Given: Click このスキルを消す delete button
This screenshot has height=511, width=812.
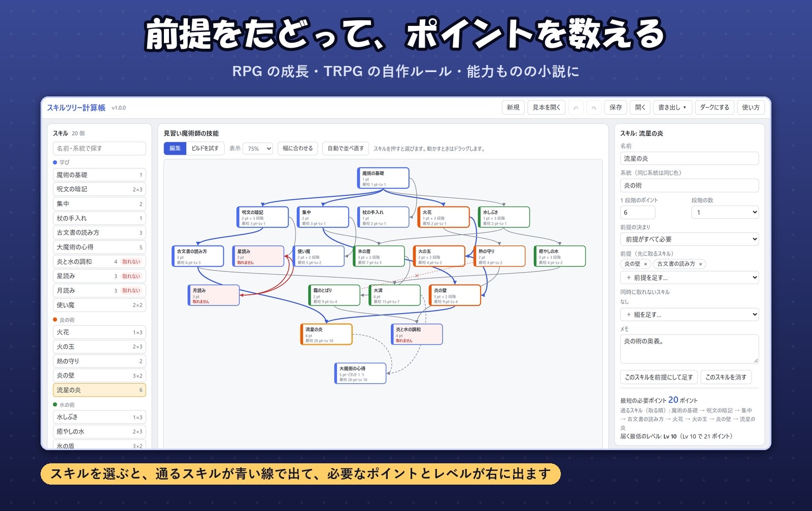Looking at the screenshot, I should click(x=726, y=377).
